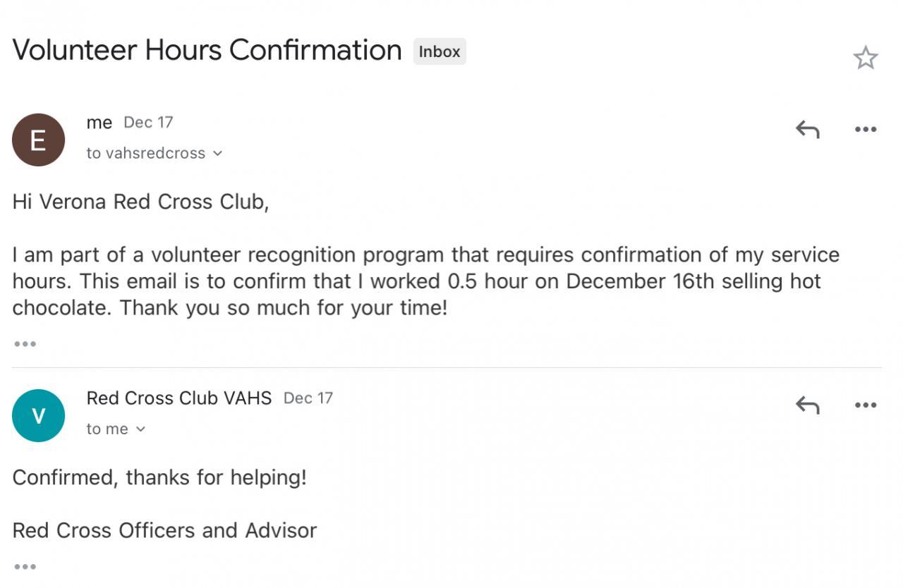Viewport: 903px width, 588px height.
Task: Star the Volunteer Hours Confirmation conversation
Action: [865, 58]
